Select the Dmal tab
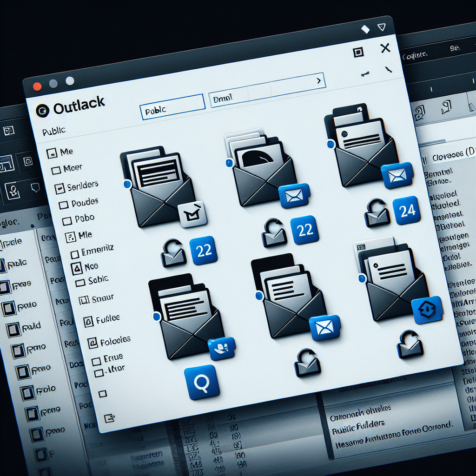 (229, 98)
